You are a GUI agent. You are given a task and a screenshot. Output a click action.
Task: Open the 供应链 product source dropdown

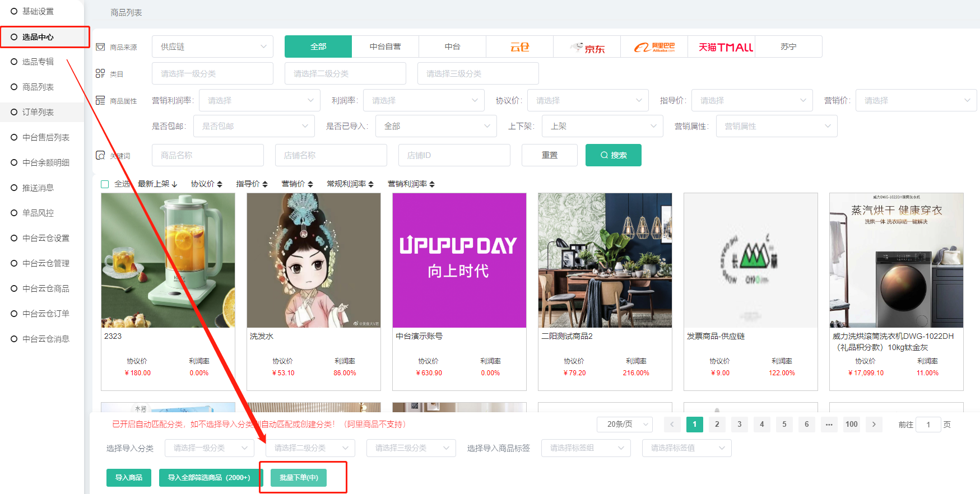(x=212, y=46)
